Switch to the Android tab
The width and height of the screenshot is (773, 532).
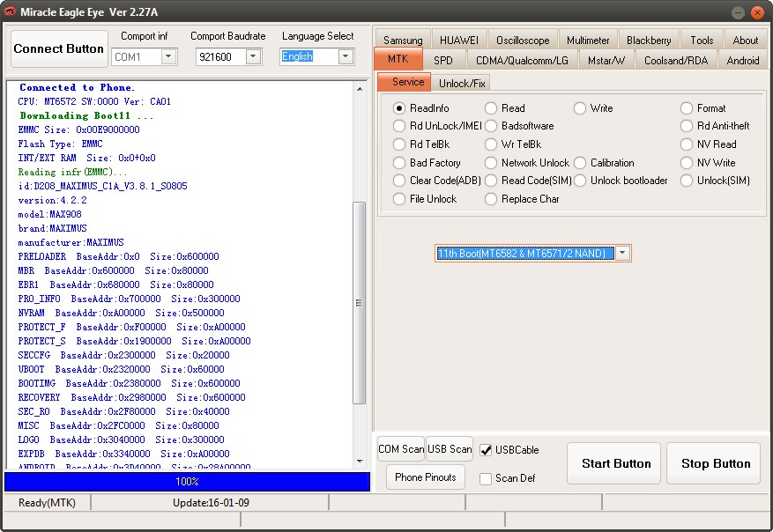point(742,61)
